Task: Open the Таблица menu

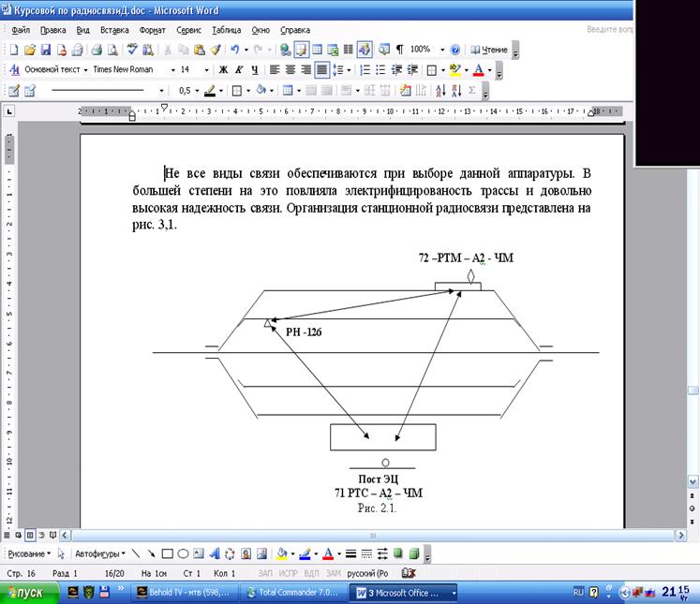Action: click(x=226, y=30)
